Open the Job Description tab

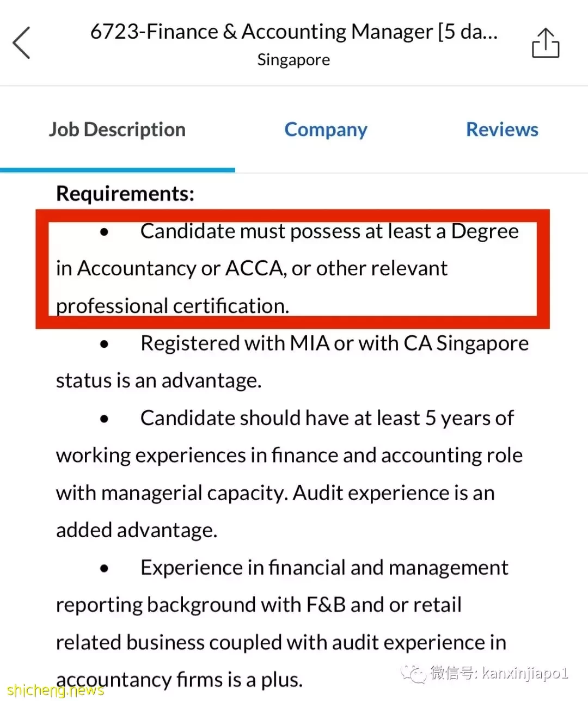117,130
